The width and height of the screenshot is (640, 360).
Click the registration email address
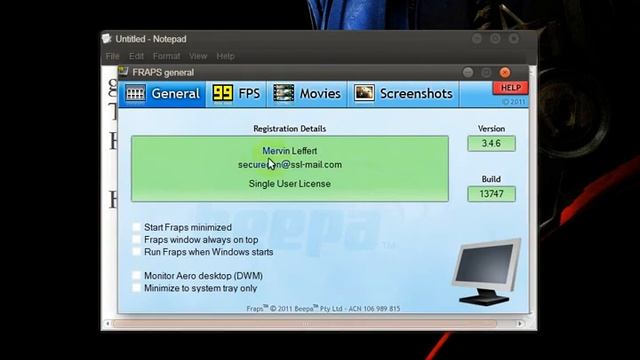click(290, 165)
